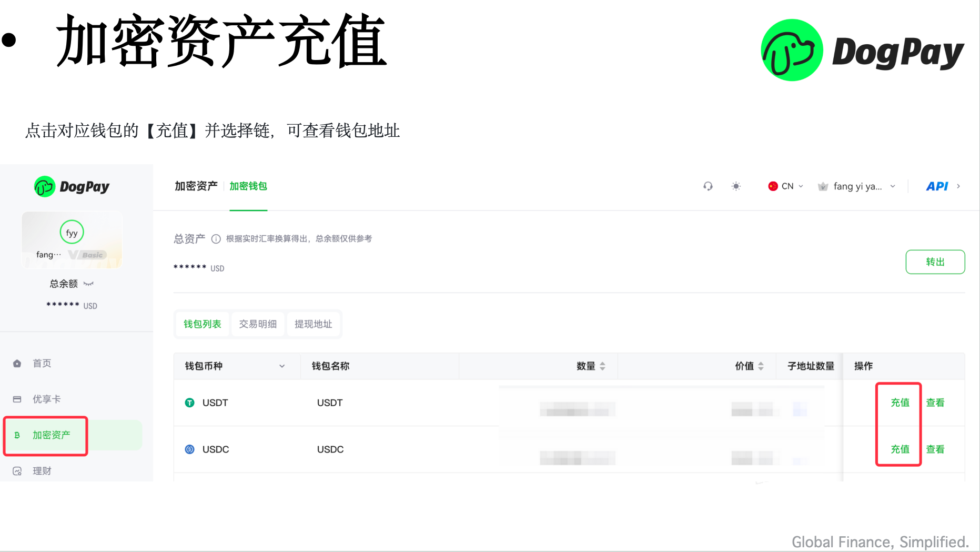The image size is (980, 552).
Task: Open 优享卡 in the sidebar
Action: tap(47, 399)
